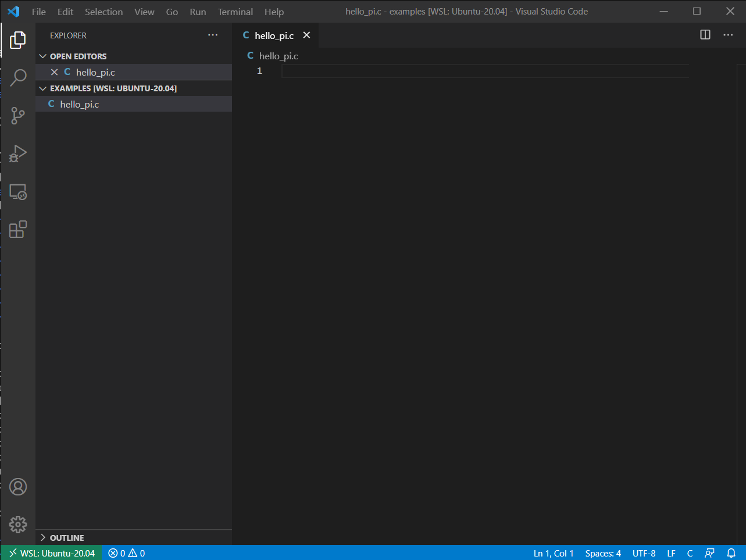Open the Manage gear settings menu
Image resolution: width=746 pixels, height=560 pixels.
coord(18,525)
